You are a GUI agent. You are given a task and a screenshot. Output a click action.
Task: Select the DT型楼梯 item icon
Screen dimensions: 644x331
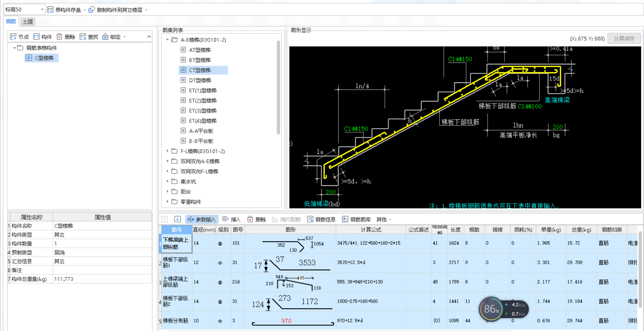(183, 80)
